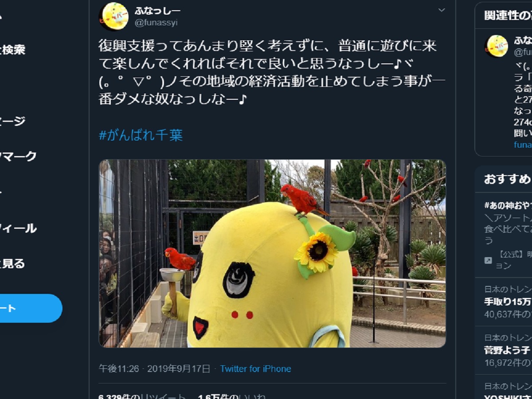
Task: Open the #がんばれ千葉 hashtag
Action: (x=141, y=135)
